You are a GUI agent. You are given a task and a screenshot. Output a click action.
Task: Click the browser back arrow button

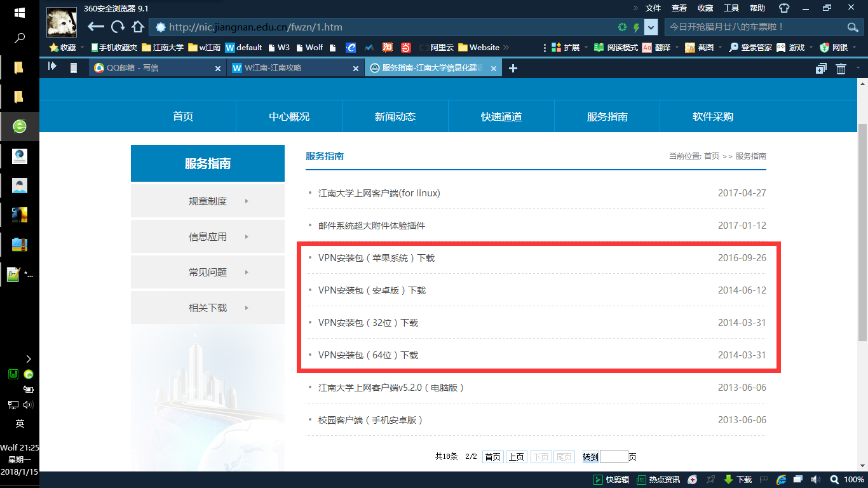point(95,27)
